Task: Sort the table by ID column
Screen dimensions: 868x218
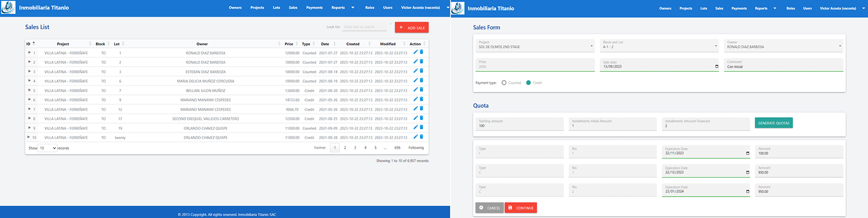Action: coord(30,44)
